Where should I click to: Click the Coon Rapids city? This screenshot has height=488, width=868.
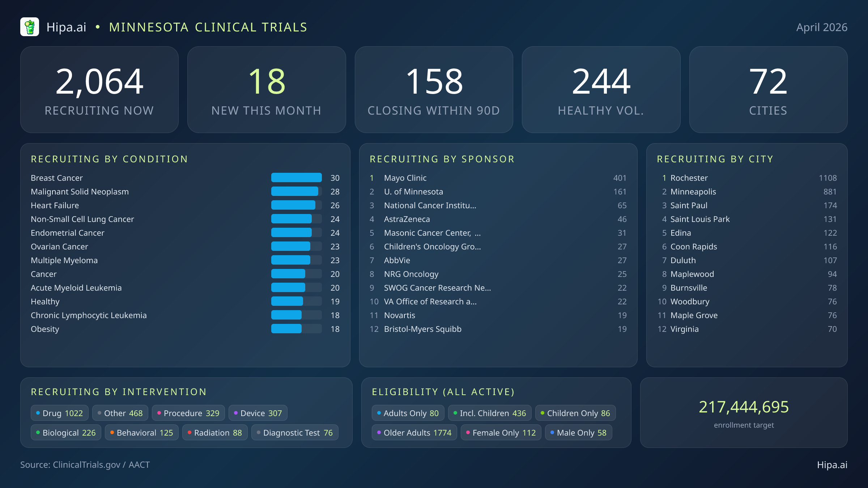click(x=747, y=247)
